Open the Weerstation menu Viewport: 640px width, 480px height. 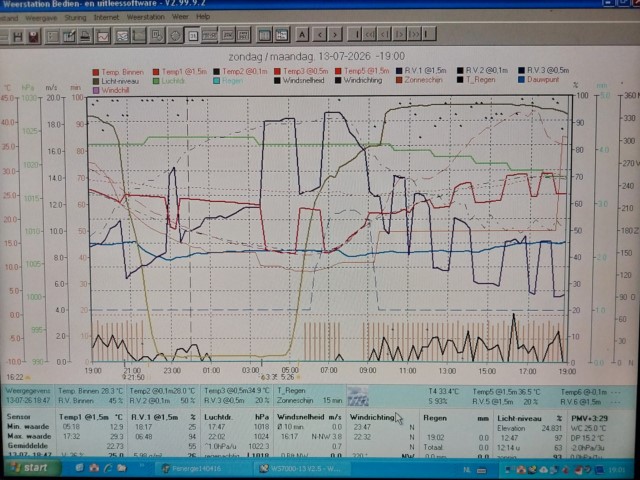[x=145, y=17]
